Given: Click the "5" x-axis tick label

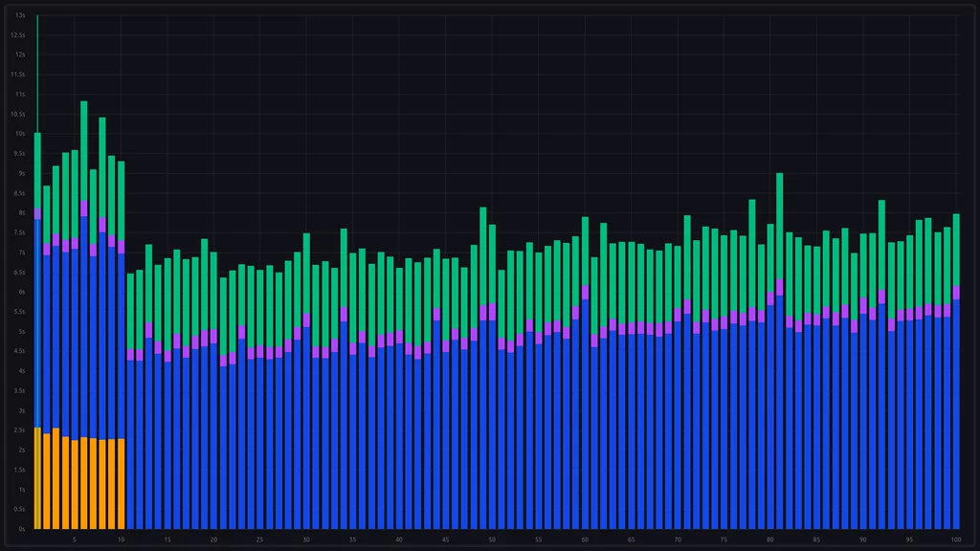Looking at the screenshot, I should coord(75,540).
